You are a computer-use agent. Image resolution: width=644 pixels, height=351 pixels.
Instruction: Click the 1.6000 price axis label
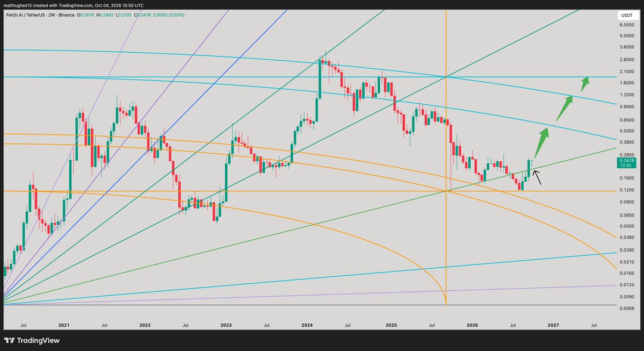coord(627,83)
